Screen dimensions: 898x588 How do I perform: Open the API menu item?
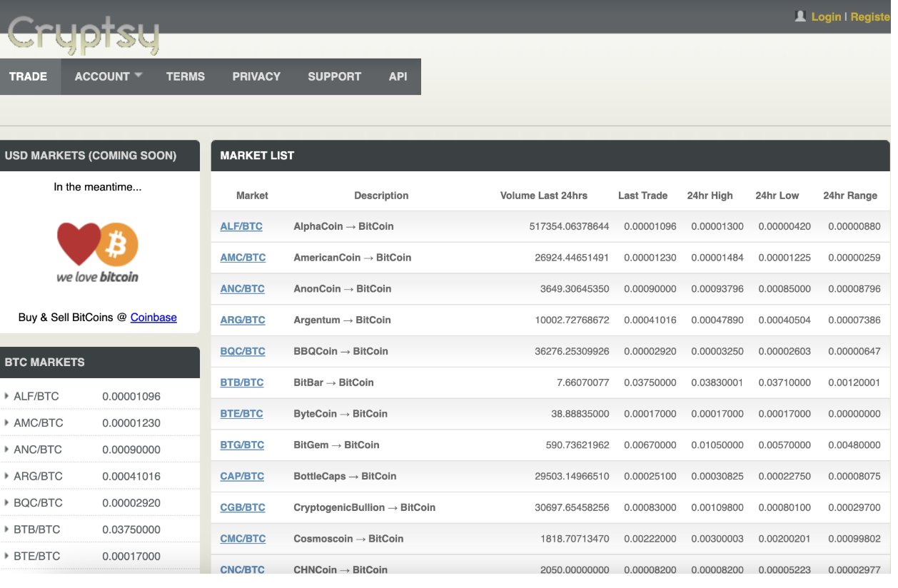tap(398, 76)
